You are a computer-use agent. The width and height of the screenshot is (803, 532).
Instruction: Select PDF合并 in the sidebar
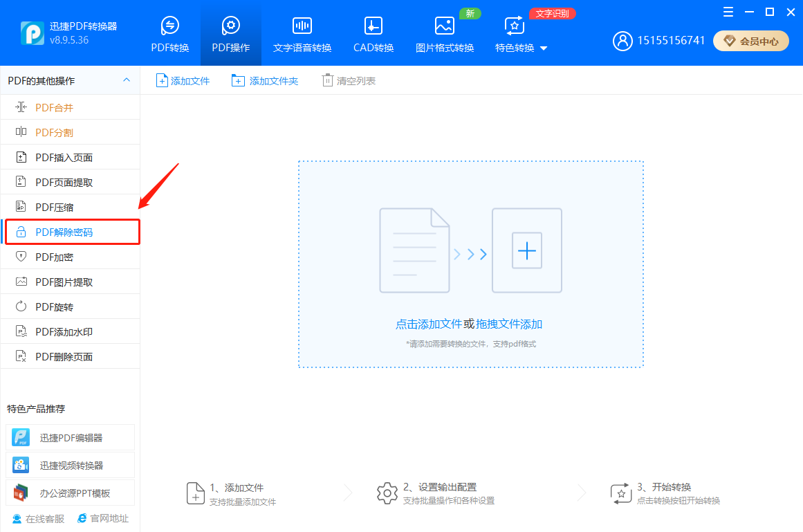(70, 107)
